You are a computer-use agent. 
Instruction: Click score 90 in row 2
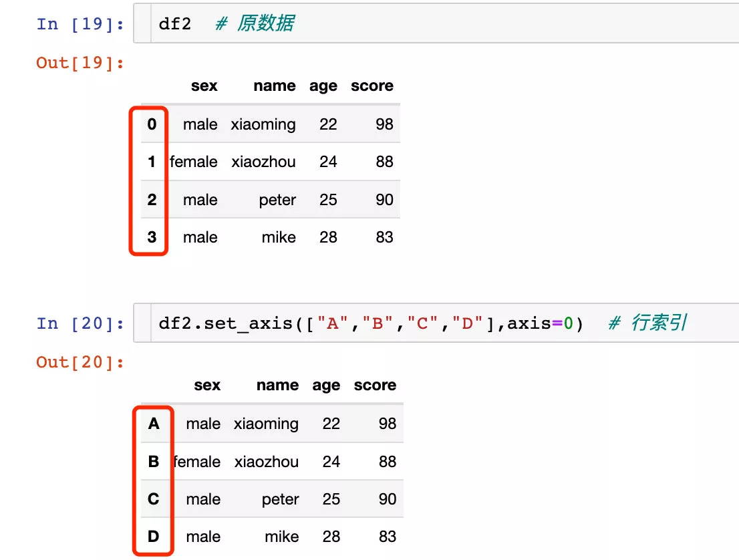tap(385, 199)
